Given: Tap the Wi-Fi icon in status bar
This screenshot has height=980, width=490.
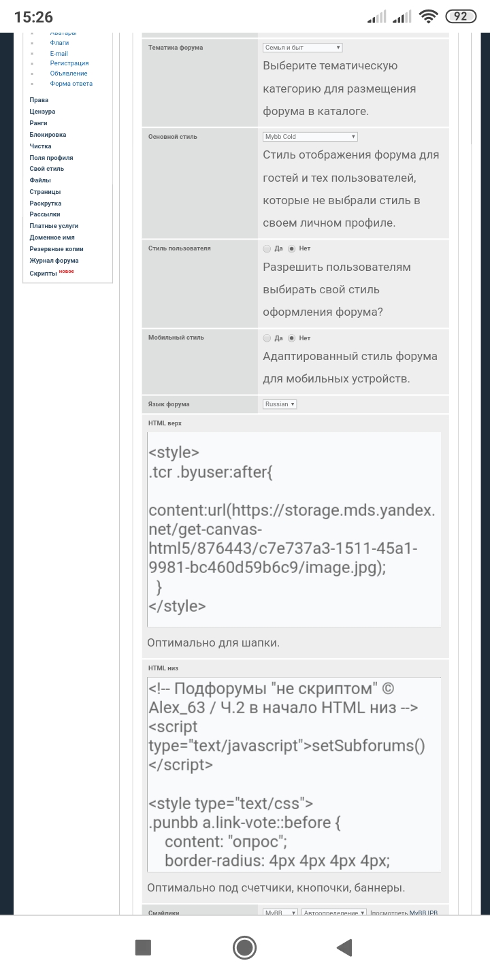Looking at the screenshot, I should [428, 16].
